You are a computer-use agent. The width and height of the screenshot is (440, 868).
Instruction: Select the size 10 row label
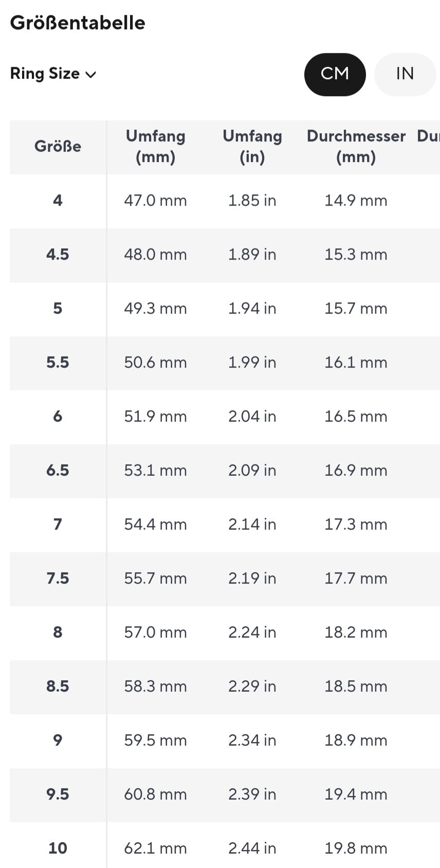tap(58, 848)
